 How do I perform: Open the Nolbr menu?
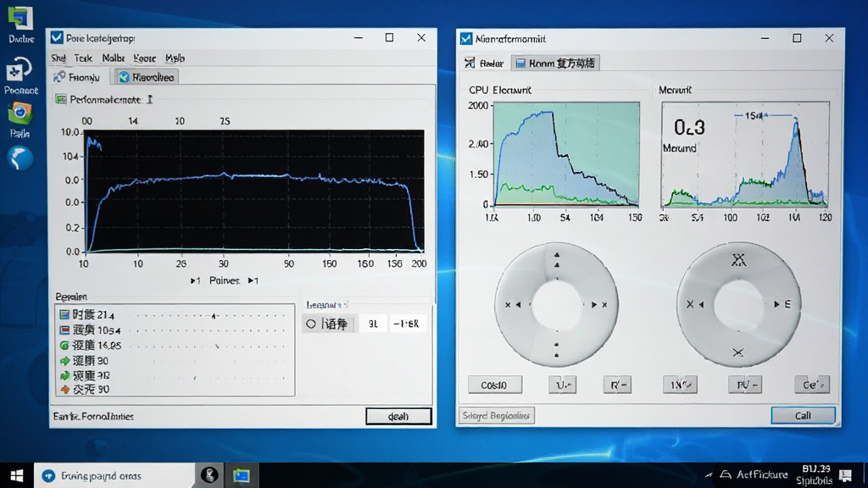click(113, 58)
